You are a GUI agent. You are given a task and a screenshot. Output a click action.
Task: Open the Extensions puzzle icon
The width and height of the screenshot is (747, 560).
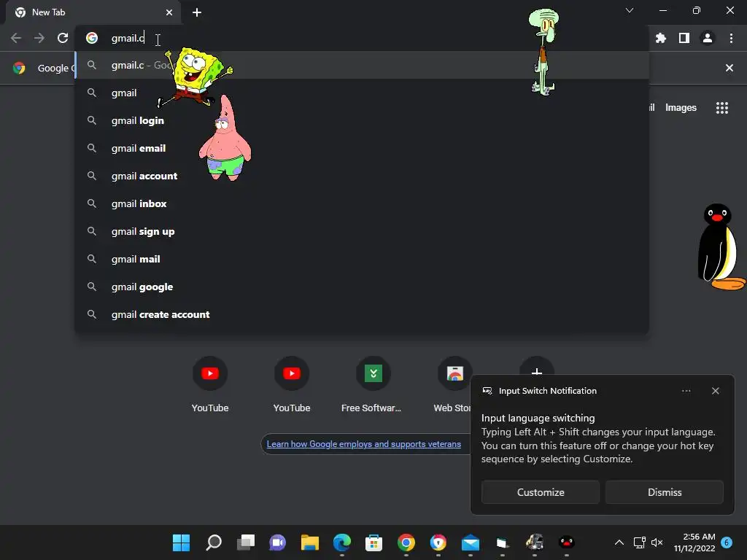661,38
